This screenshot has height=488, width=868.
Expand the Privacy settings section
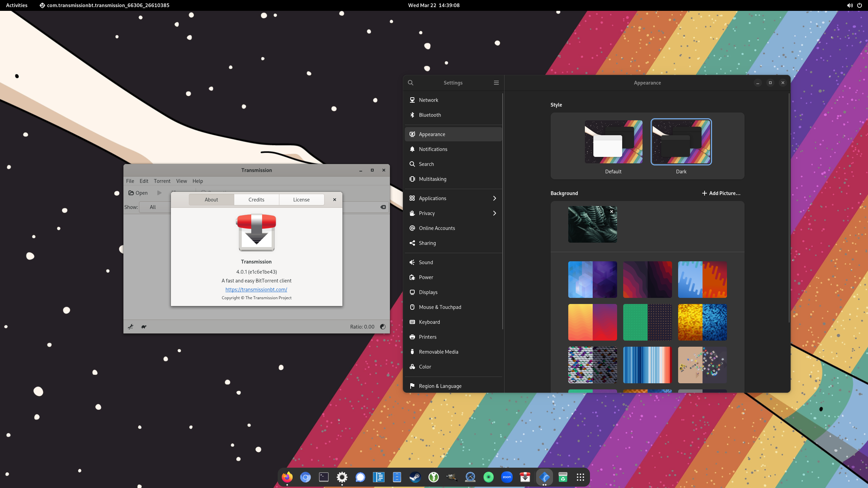(453, 213)
